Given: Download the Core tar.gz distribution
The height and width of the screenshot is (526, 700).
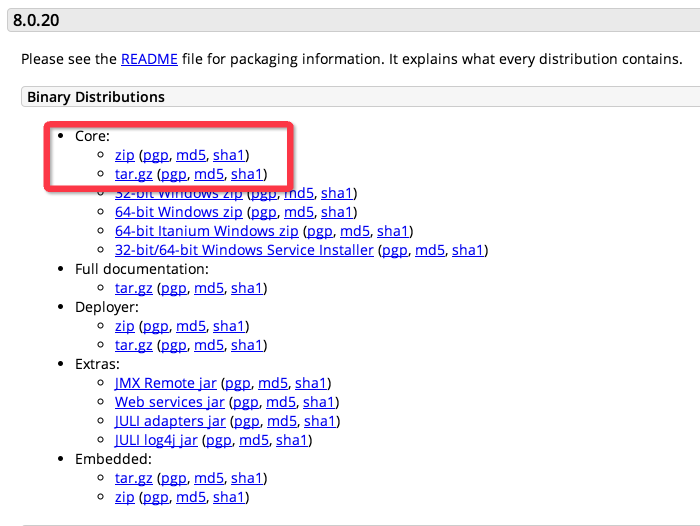Looking at the screenshot, I should [x=134, y=174].
